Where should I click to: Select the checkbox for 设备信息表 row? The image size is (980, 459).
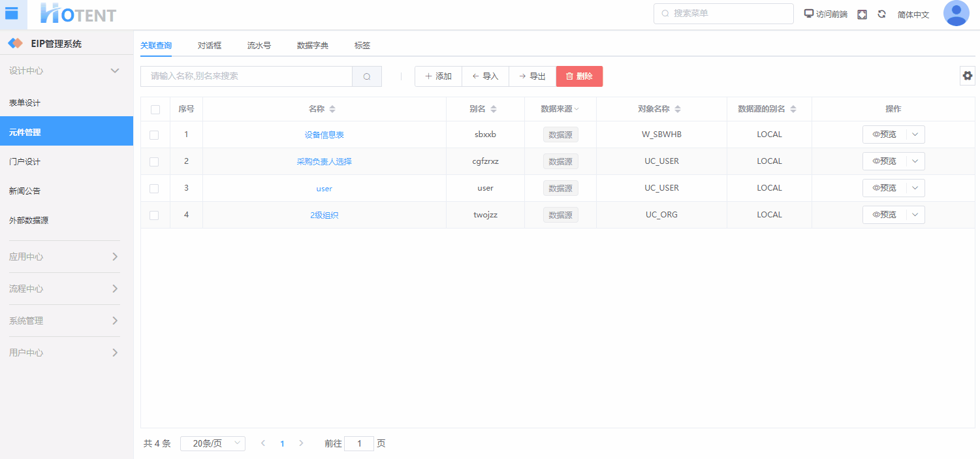pos(154,135)
